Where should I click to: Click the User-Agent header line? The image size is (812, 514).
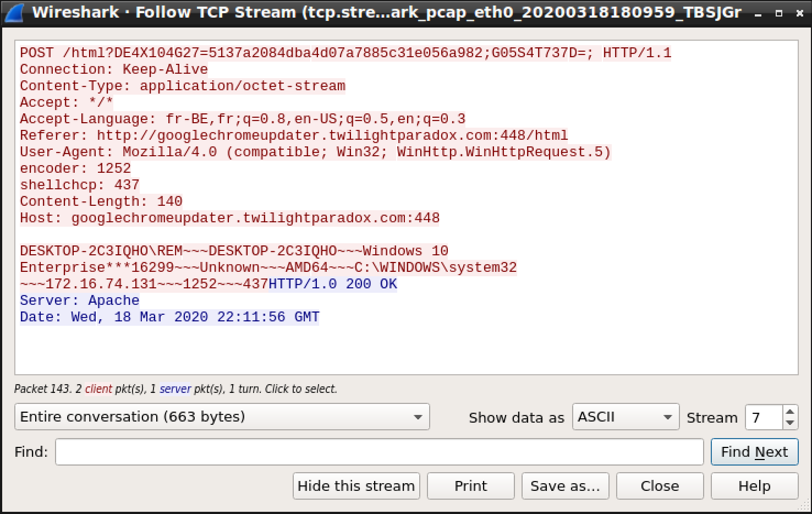[315, 152]
